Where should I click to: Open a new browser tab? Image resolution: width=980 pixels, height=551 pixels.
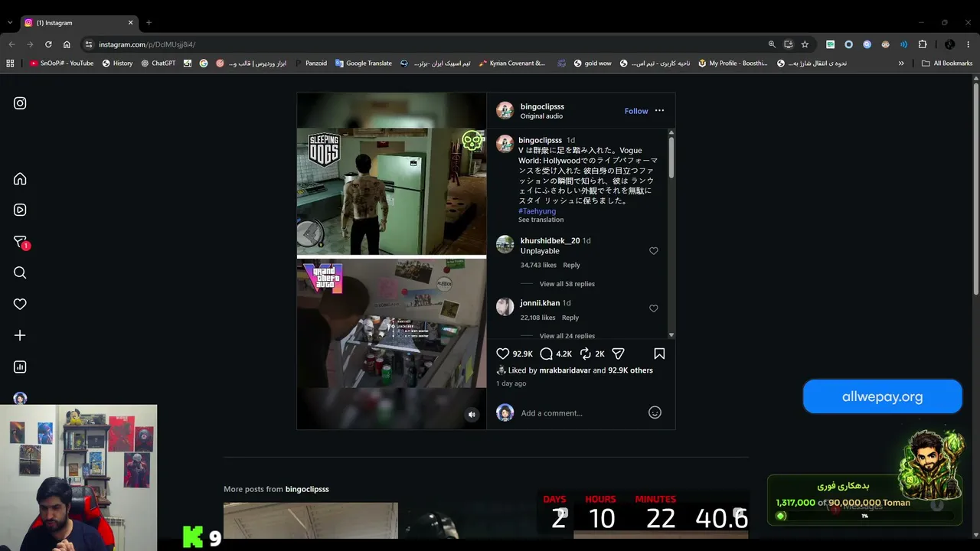(149, 23)
